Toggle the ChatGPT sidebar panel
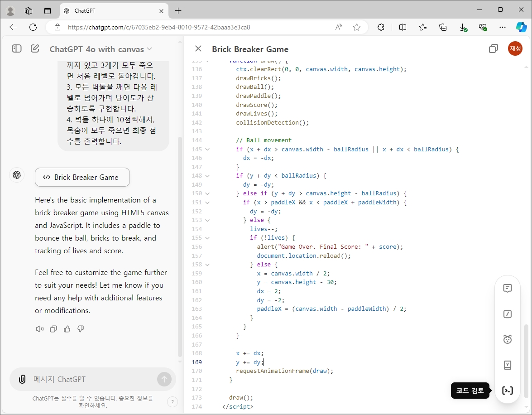 point(17,49)
